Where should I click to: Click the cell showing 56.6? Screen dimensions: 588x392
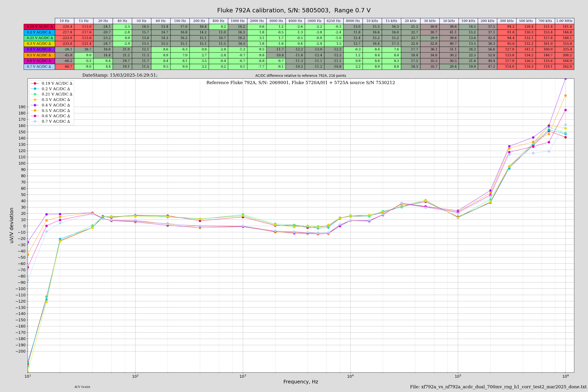pos(487,49)
